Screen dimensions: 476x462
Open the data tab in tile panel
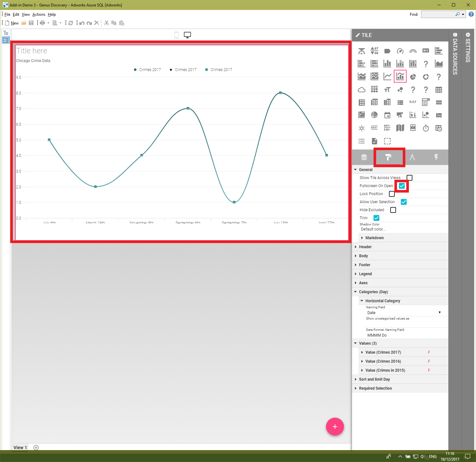(364, 157)
